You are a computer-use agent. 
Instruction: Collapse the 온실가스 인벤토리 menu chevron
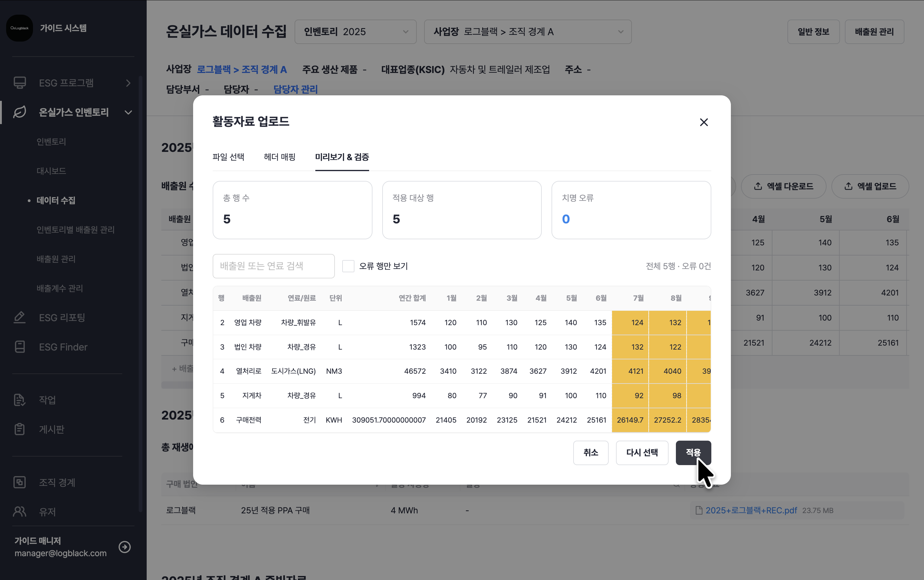click(129, 112)
